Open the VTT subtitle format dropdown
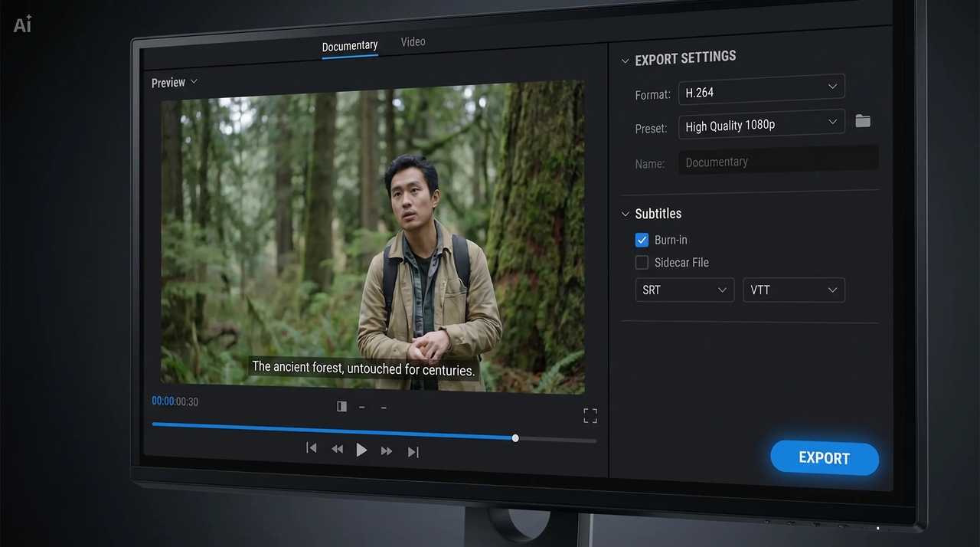Image resolution: width=980 pixels, height=547 pixels. pos(793,290)
